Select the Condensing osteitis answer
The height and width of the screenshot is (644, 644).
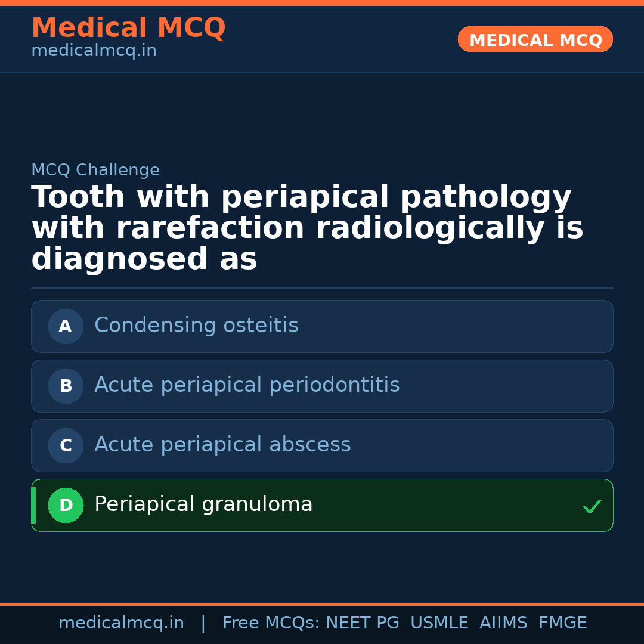(x=196, y=326)
